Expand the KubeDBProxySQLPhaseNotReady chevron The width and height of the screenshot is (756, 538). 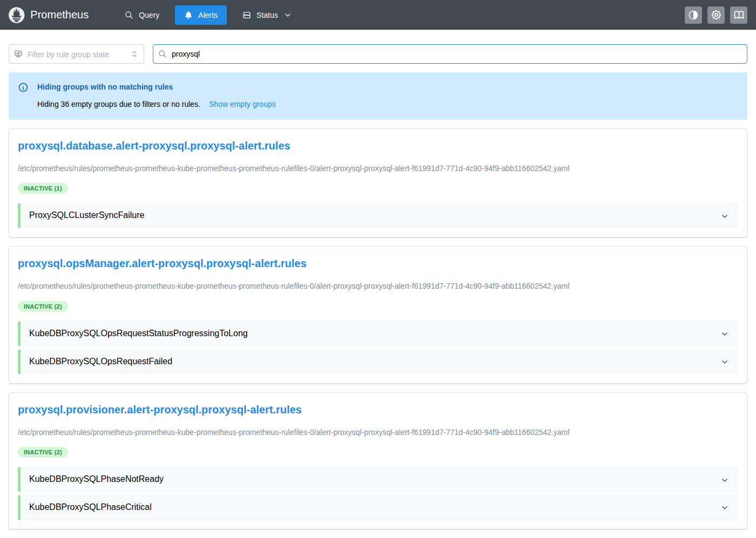tap(725, 480)
